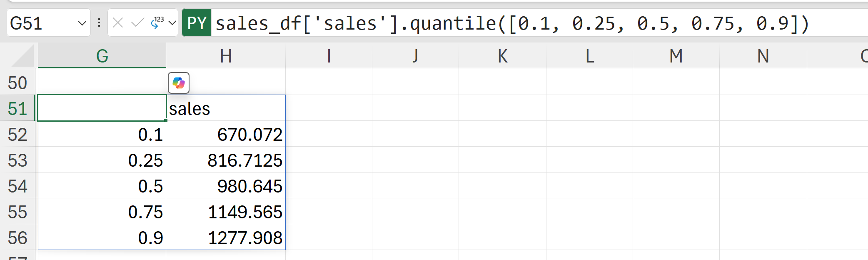Screen dimensions: 868x260
Task: Click the cell with value 1149.565
Action: tap(226, 212)
